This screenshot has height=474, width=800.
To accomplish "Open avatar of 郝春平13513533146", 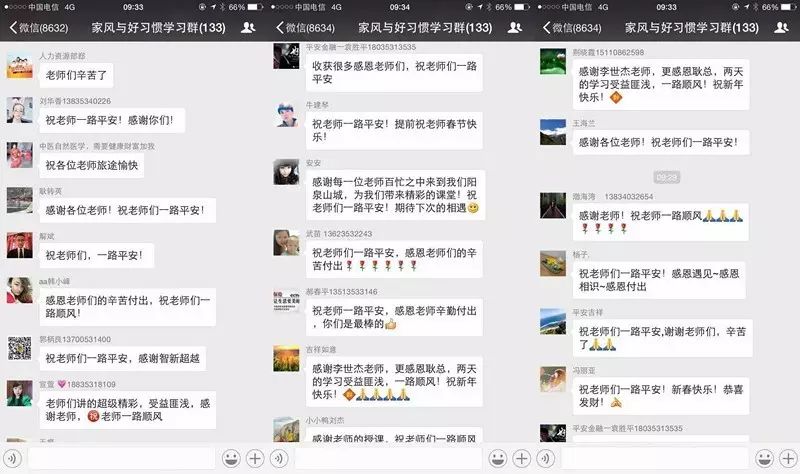I will tap(286, 301).
